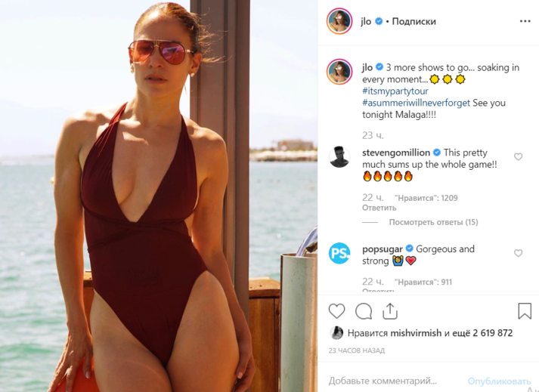539x392 pixels.
Task: Click jlo avatar beside the caption
Action: (339, 72)
